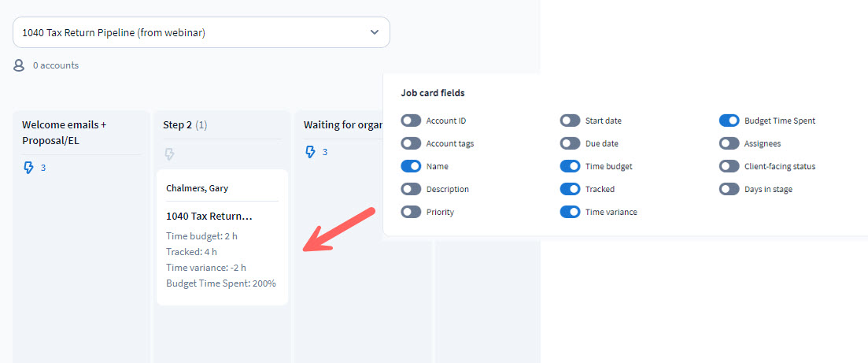Turn on the Account tags field

tap(411, 143)
